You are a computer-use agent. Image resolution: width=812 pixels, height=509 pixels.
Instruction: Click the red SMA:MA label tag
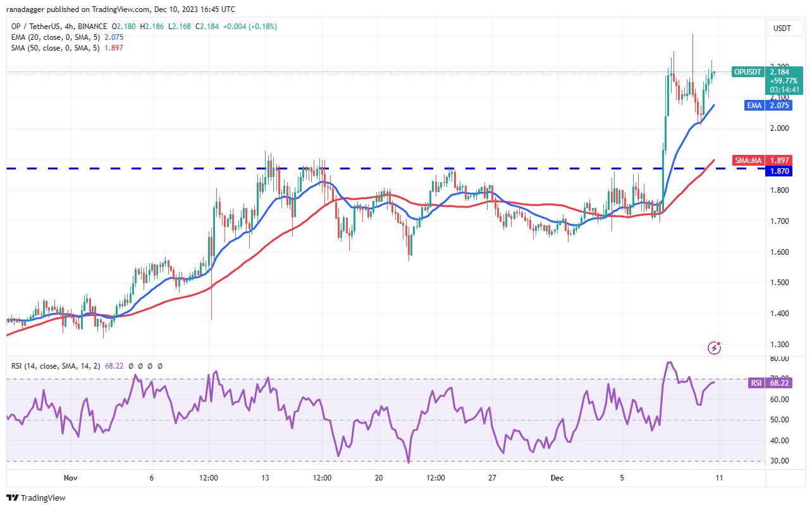click(x=748, y=161)
